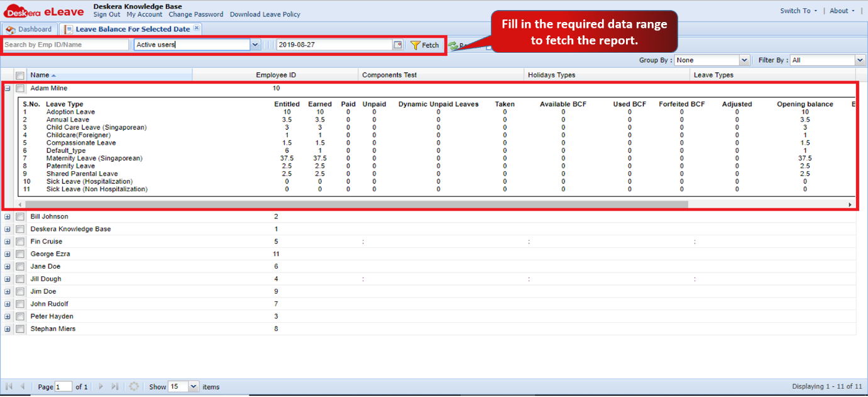The width and height of the screenshot is (868, 397).
Task: Go to last page of results
Action: pos(115,386)
